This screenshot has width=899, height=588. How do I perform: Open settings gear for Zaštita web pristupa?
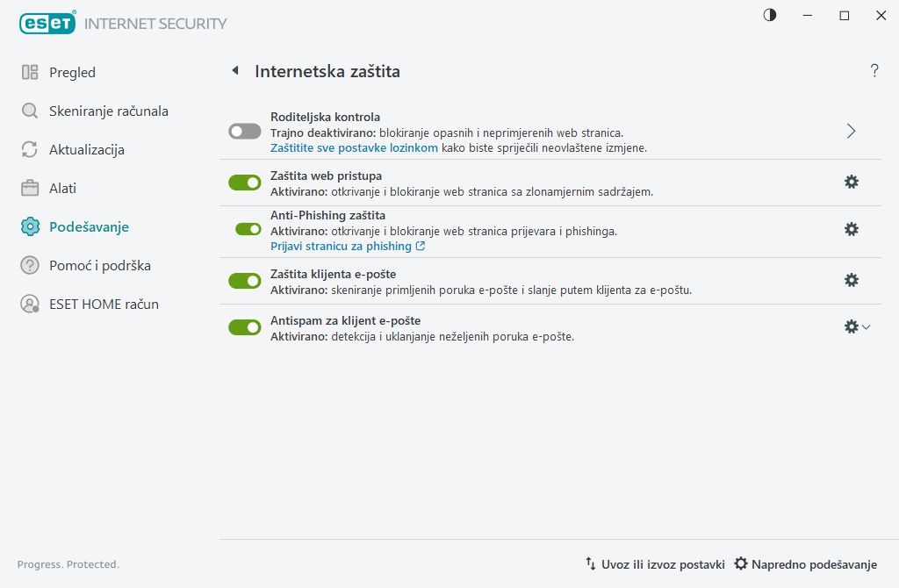[x=851, y=182]
